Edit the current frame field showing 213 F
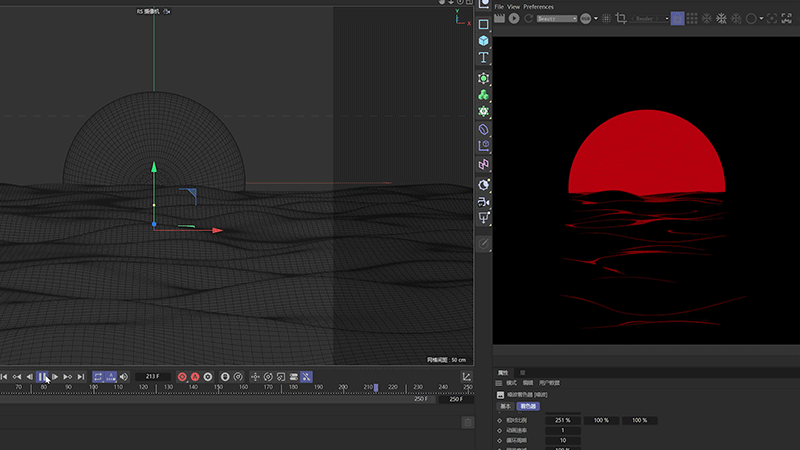This screenshot has width=800, height=450. (153, 377)
